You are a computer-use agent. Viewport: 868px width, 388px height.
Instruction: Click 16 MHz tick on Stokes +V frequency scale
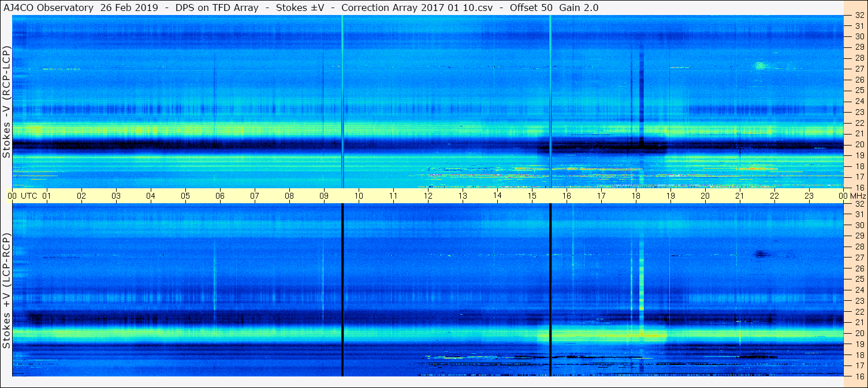(x=859, y=376)
